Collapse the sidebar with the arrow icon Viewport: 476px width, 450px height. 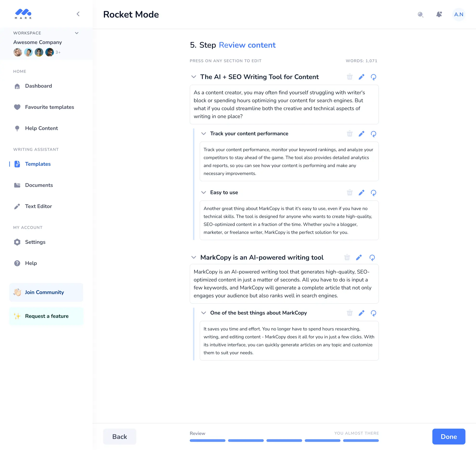pyautogui.click(x=78, y=14)
